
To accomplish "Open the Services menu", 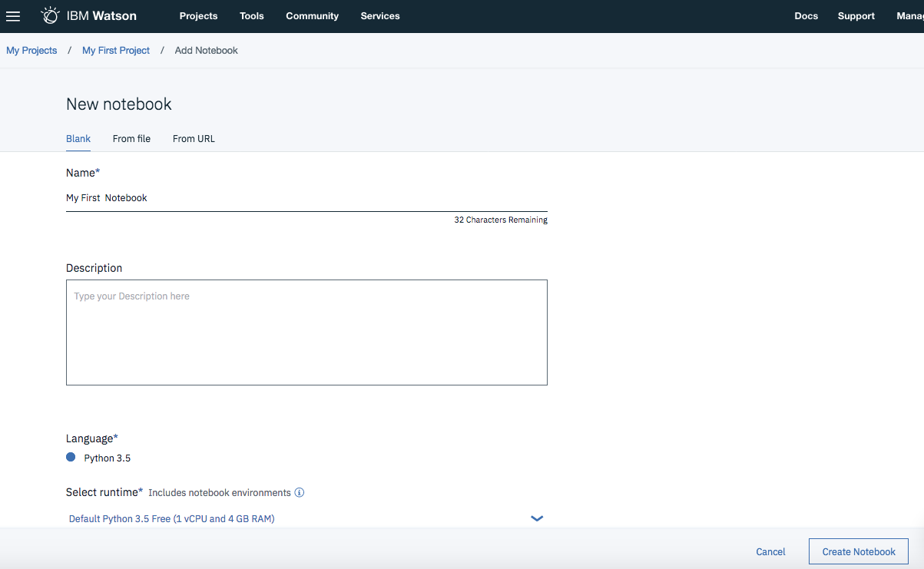I will click(379, 15).
